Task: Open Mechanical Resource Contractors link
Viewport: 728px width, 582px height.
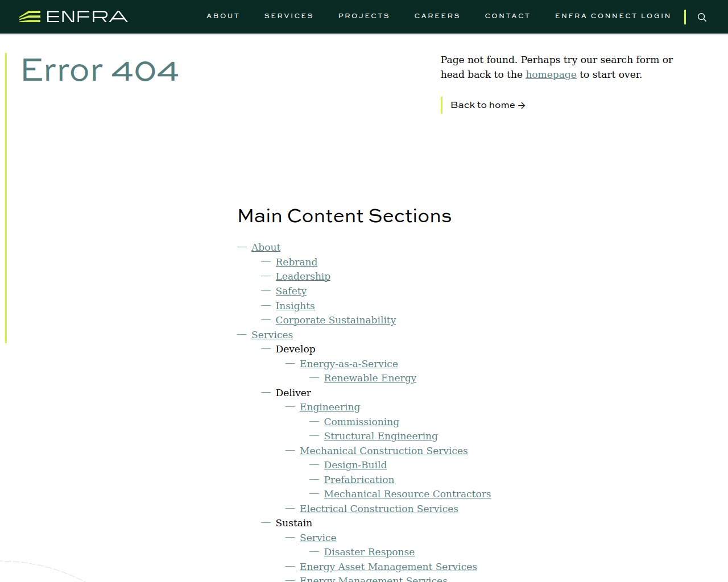Action: [407, 494]
